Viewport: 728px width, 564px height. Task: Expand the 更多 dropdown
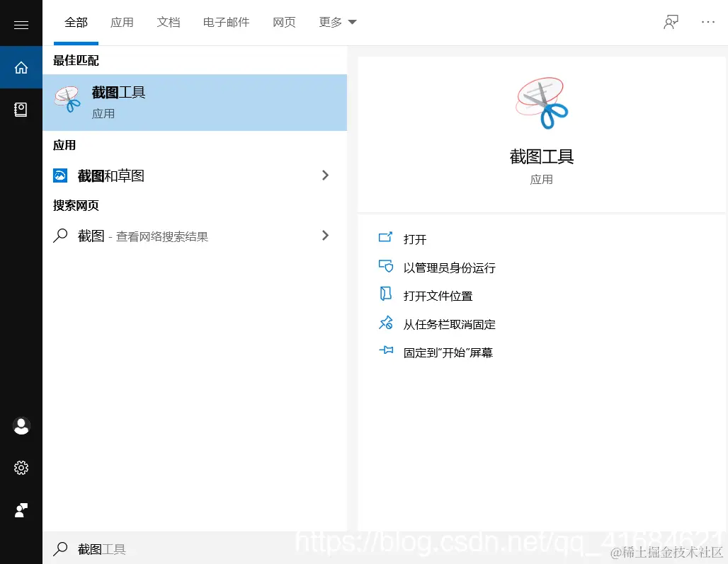pos(337,22)
